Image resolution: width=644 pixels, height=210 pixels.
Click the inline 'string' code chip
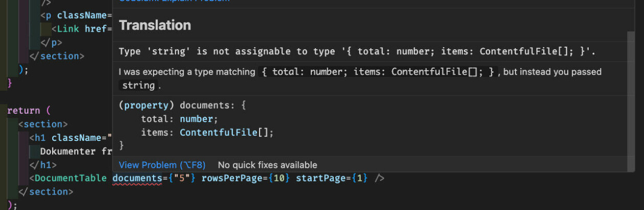pyautogui.click(x=139, y=86)
